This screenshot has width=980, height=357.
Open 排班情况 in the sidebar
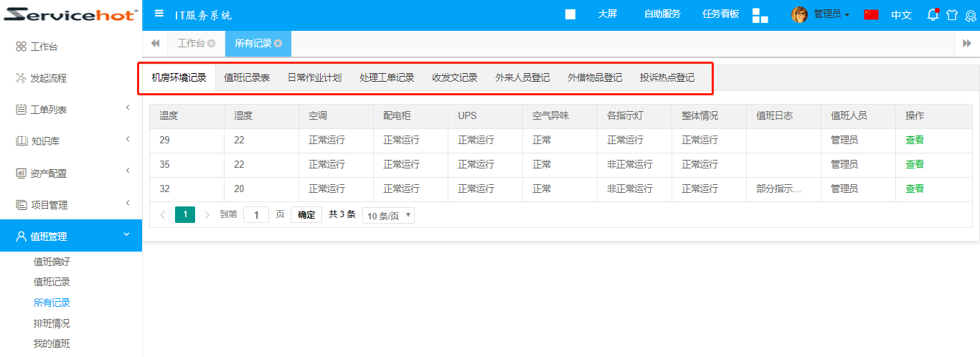(x=52, y=323)
